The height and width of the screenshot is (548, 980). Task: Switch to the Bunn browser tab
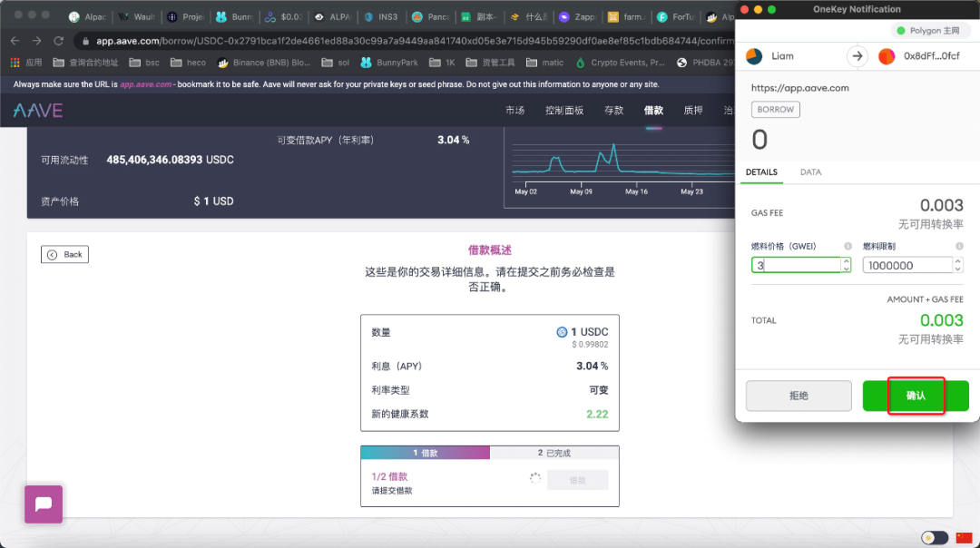coord(235,17)
